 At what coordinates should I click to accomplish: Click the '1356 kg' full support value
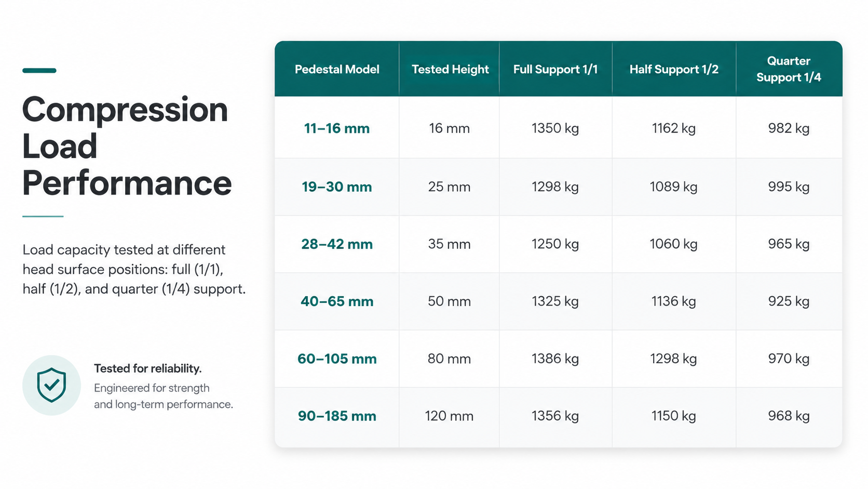coord(555,416)
